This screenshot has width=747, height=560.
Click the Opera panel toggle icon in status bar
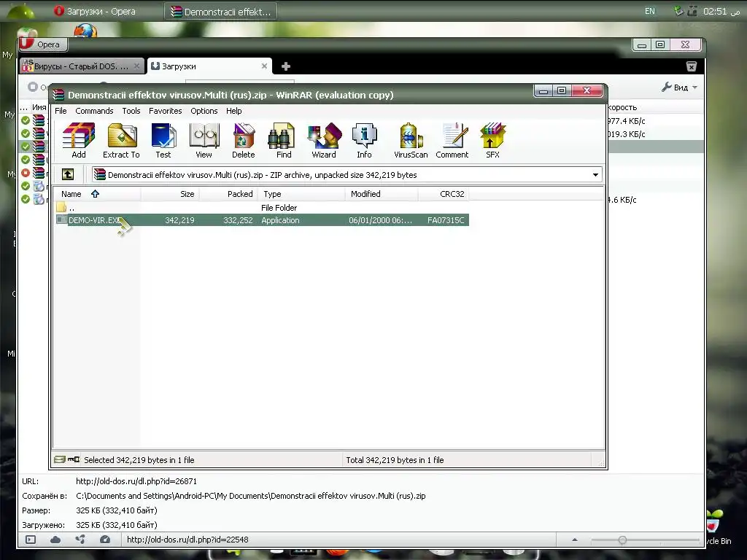point(31,540)
